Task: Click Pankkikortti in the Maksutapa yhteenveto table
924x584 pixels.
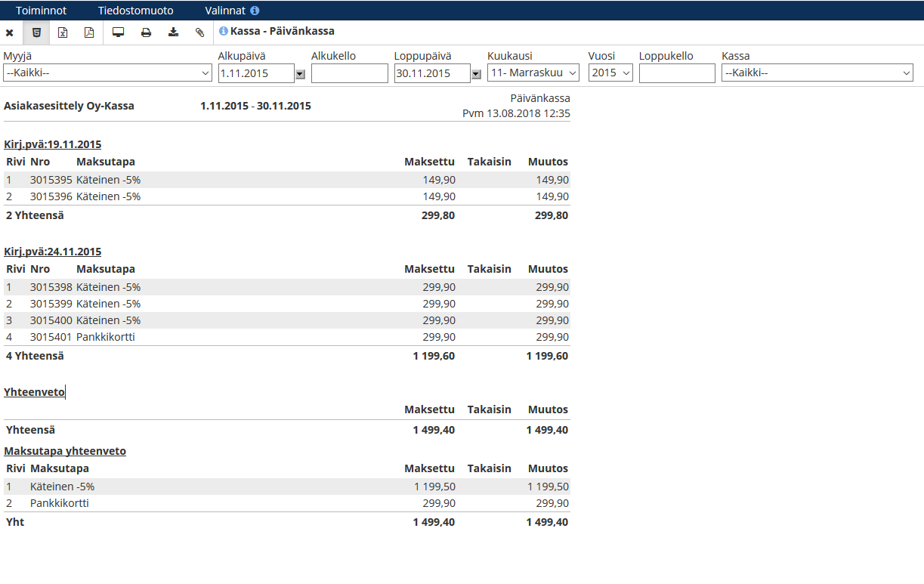Action: [x=60, y=503]
